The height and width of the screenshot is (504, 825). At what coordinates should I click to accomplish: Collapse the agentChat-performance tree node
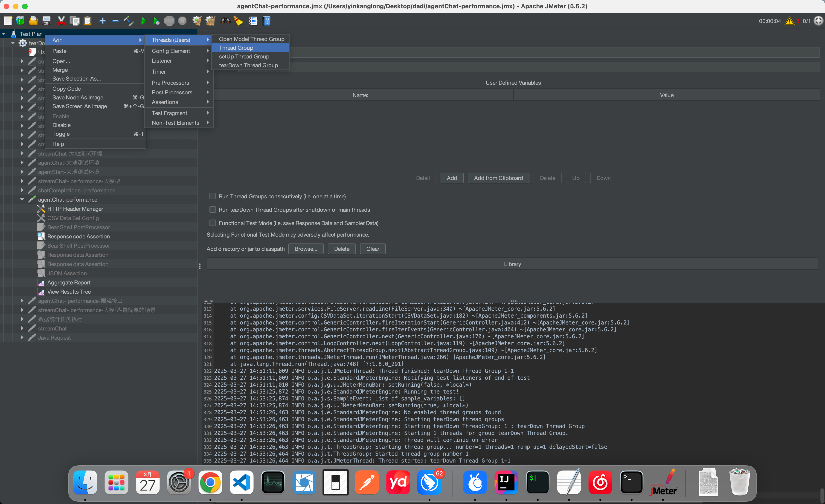[22, 200]
